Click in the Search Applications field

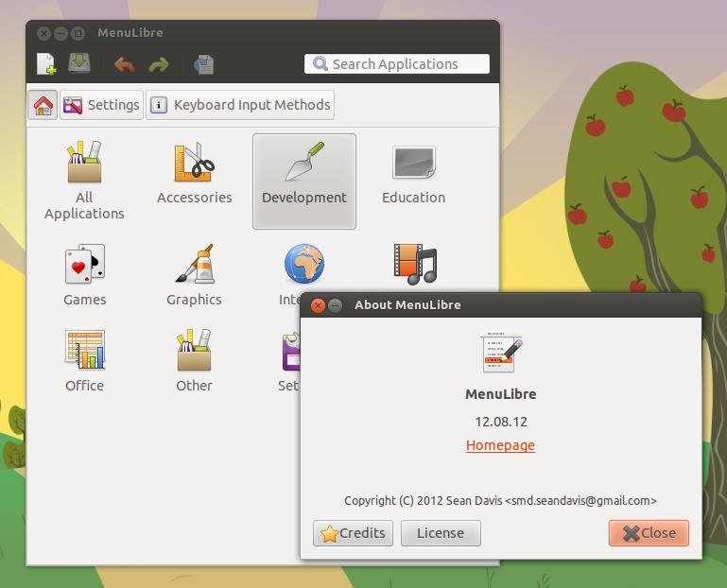(x=397, y=64)
